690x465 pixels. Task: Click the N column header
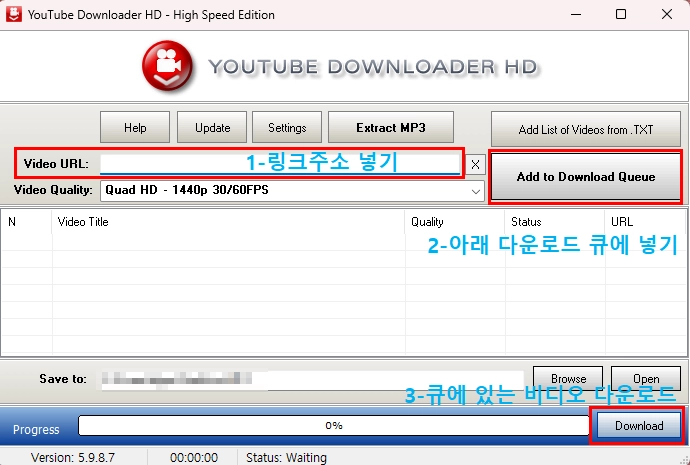click(26, 222)
